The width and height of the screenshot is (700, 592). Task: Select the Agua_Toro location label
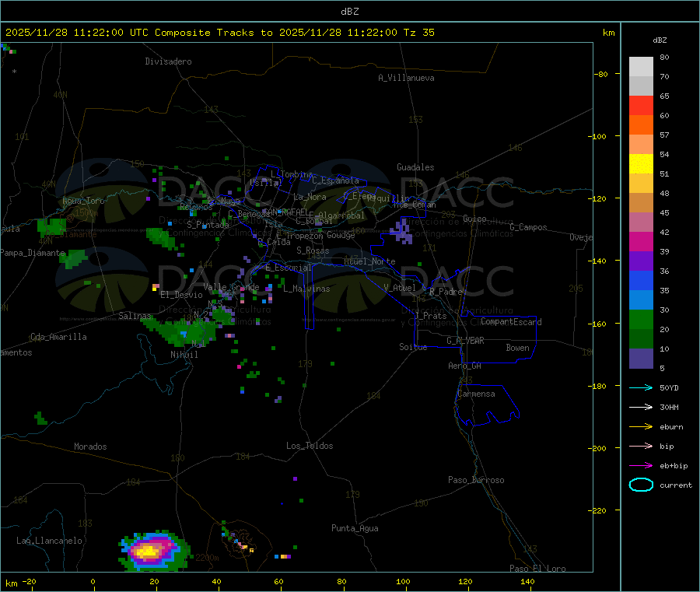click(83, 201)
